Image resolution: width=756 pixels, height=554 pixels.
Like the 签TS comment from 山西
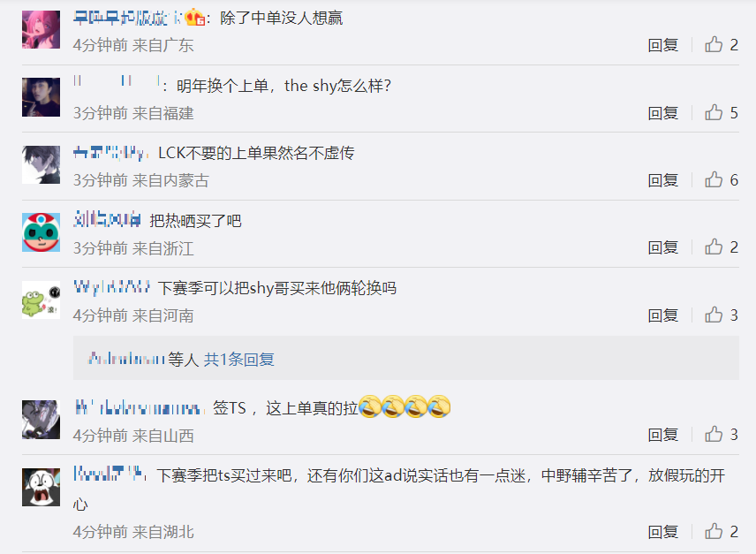click(x=714, y=434)
